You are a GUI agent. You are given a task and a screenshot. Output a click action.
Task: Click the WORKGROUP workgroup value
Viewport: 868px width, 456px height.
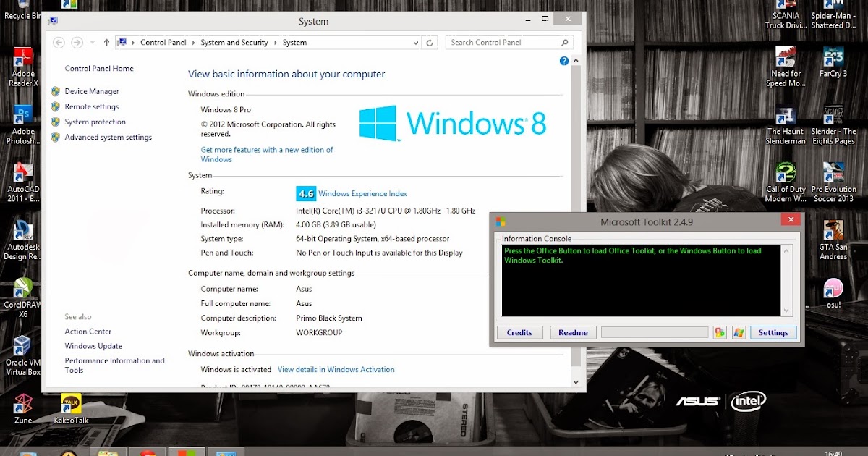click(319, 333)
